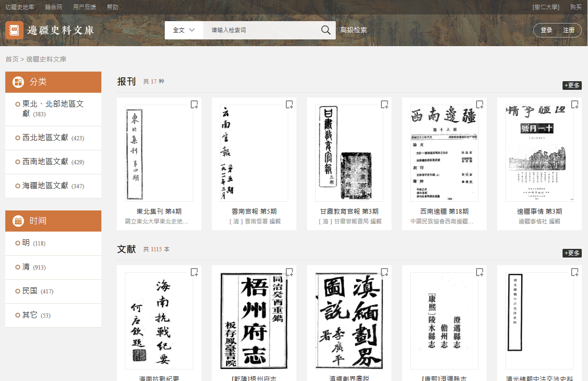Click the 登录 button
Viewport: 588px width, 381px height.
[x=546, y=30]
